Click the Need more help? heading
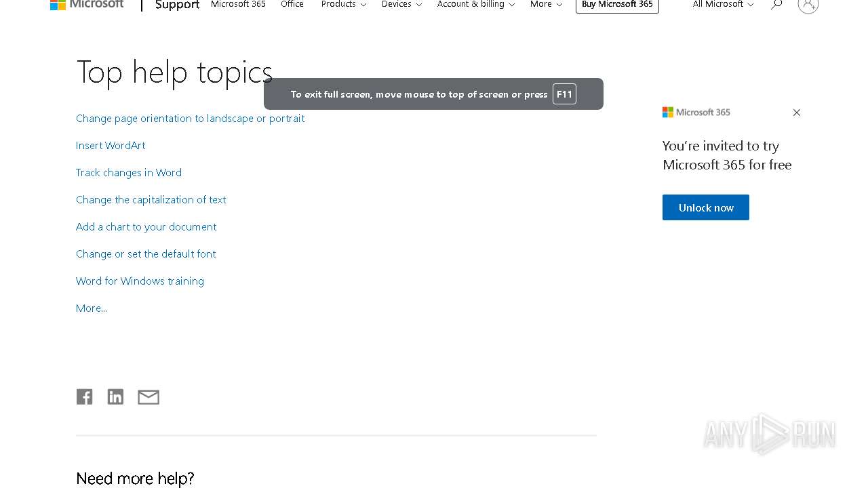 (x=135, y=479)
